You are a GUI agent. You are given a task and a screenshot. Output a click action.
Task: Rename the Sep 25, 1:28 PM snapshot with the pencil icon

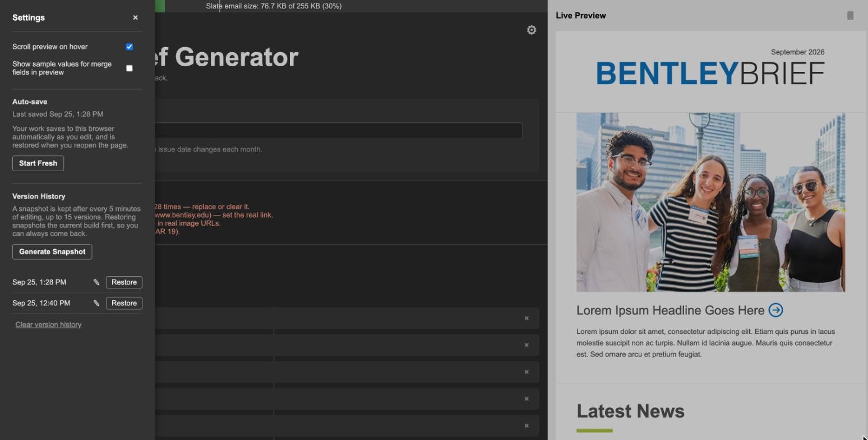[x=96, y=282]
